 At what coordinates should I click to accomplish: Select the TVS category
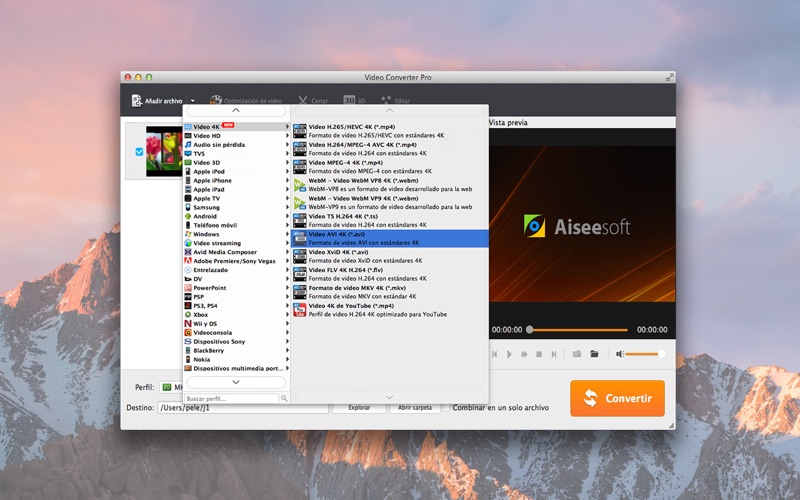pyautogui.click(x=237, y=154)
